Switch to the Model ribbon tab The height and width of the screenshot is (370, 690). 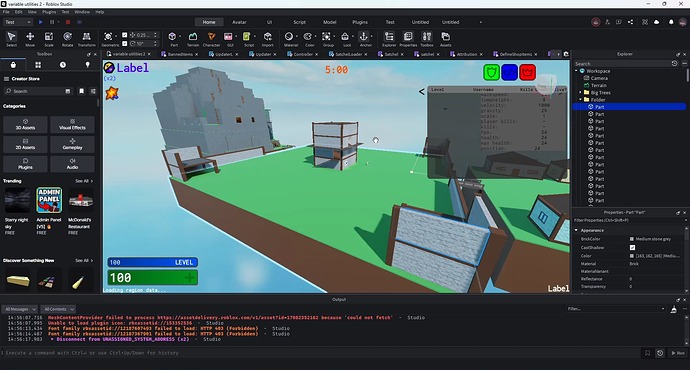pos(330,22)
